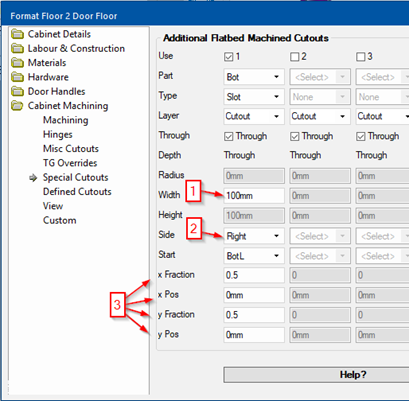Go to Defined Cutouts page

[x=77, y=192]
